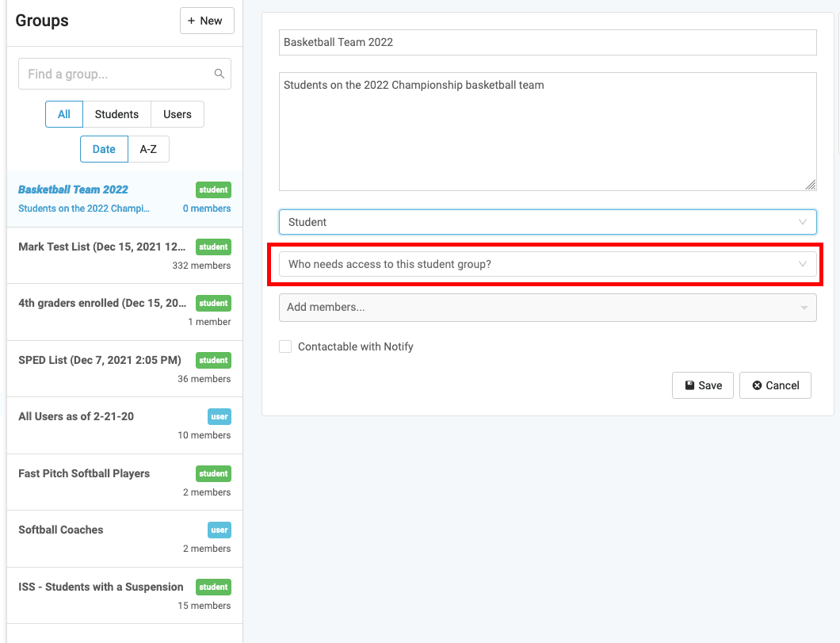Viewport: 840px width, 643px height.
Task: Click the floppy disk icon on Save
Action: pos(690,385)
